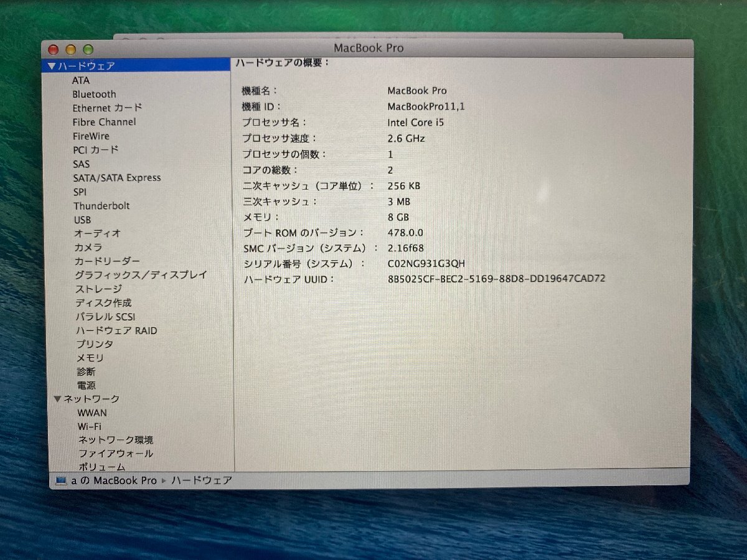Close the MacBook Pro window

(x=54, y=49)
